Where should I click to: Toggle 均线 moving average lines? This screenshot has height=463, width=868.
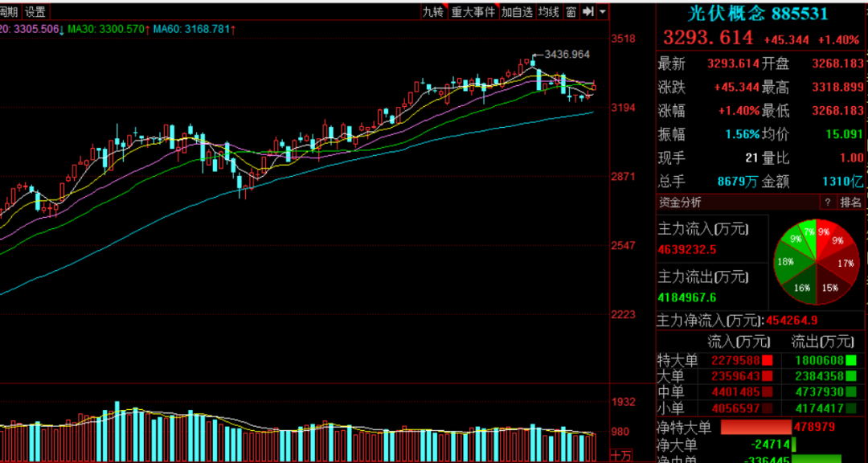click(x=549, y=11)
